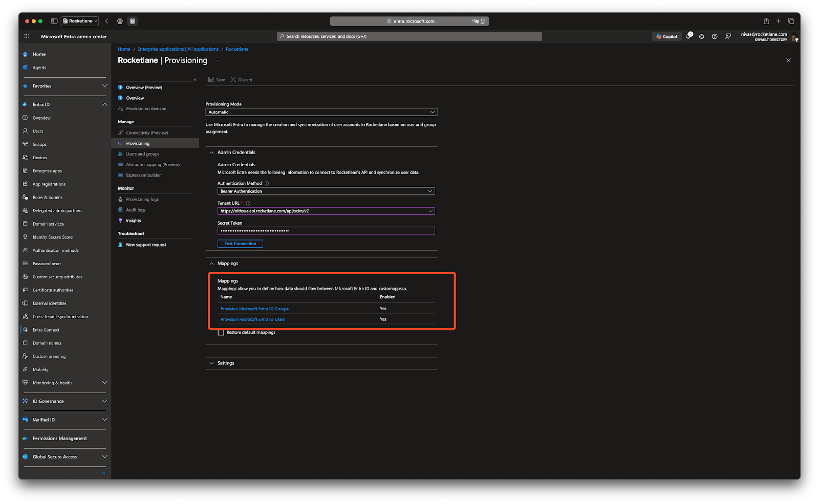
Task: Click Secret Token field
Action: tap(326, 231)
